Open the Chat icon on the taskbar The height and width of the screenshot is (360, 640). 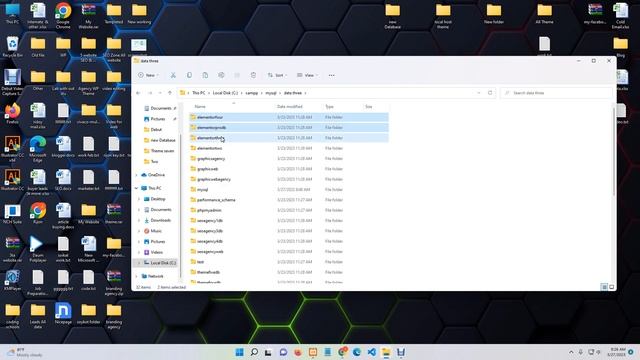coord(283,352)
